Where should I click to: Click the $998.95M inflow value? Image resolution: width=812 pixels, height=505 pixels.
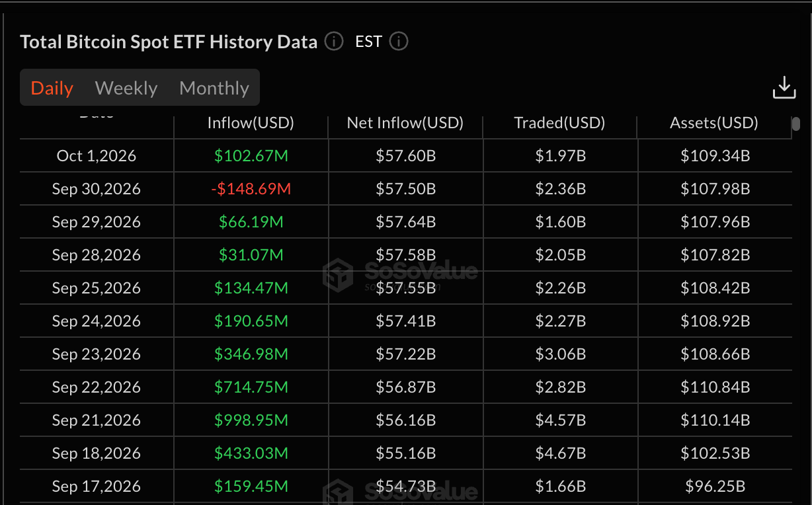251,420
